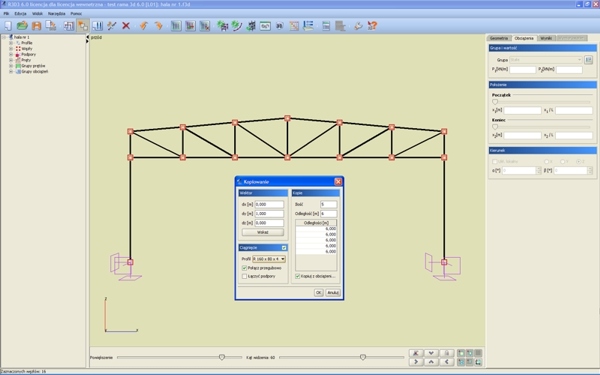Click the first load diagram toolbar icon
The image size is (600, 375).
(176, 26)
